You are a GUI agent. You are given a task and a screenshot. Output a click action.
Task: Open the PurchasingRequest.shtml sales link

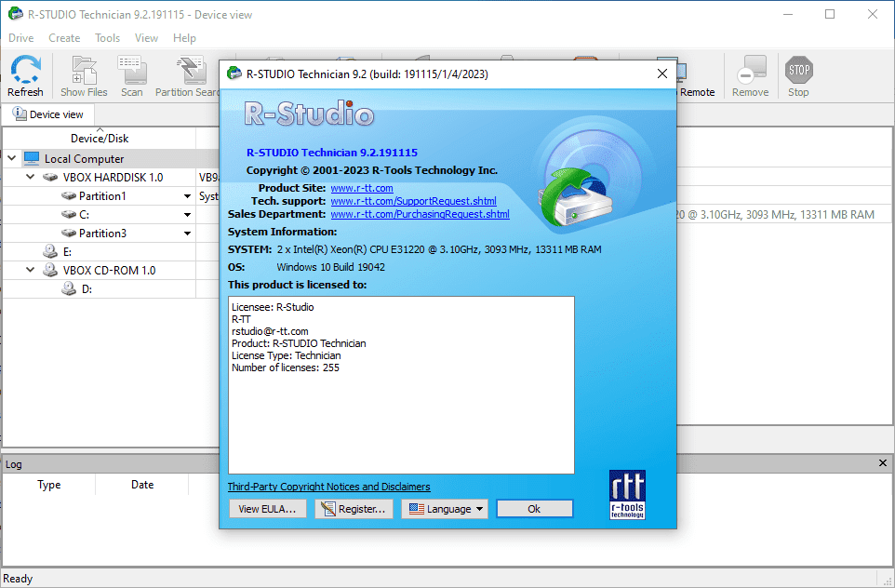click(x=421, y=214)
